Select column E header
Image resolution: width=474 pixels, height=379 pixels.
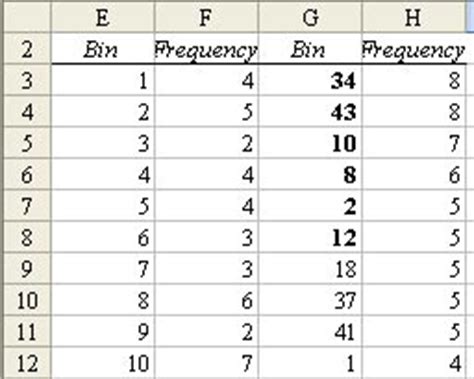tap(103, 17)
